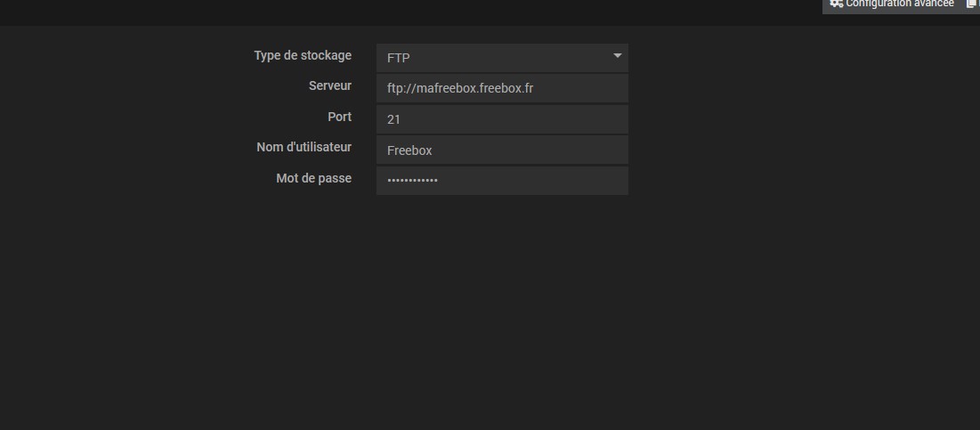
Task: Click the port value 21
Action: (x=393, y=119)
